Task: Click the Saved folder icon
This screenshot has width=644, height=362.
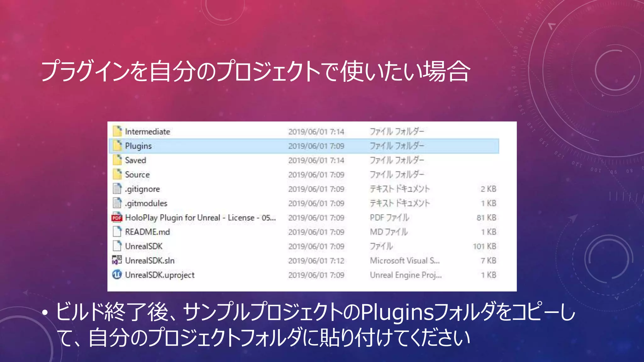Action: pos(117,160)
